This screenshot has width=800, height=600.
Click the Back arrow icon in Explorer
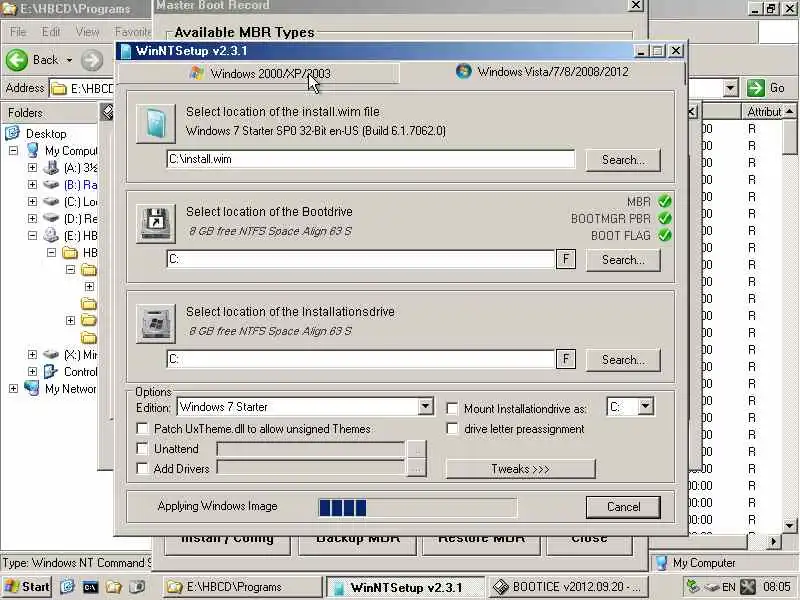(17, 60)
